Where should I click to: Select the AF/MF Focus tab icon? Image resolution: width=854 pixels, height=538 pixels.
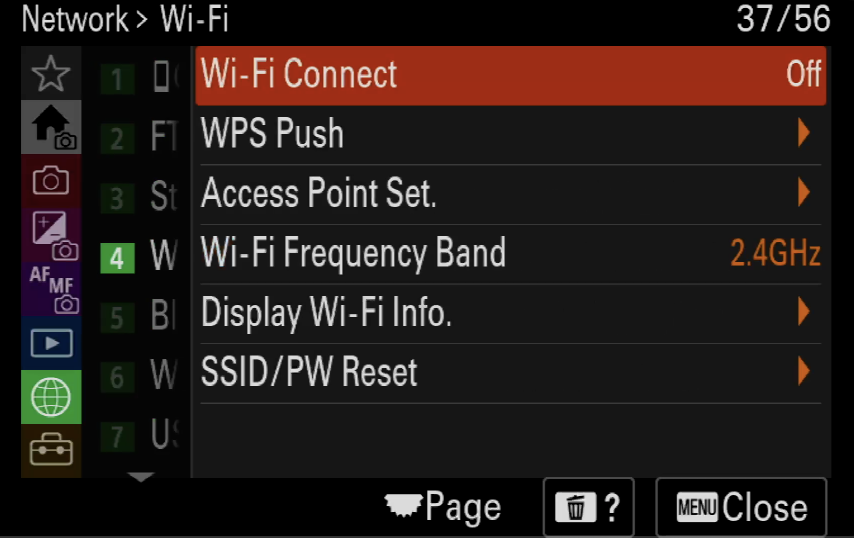pyautogui.click(x=51, y=289)
